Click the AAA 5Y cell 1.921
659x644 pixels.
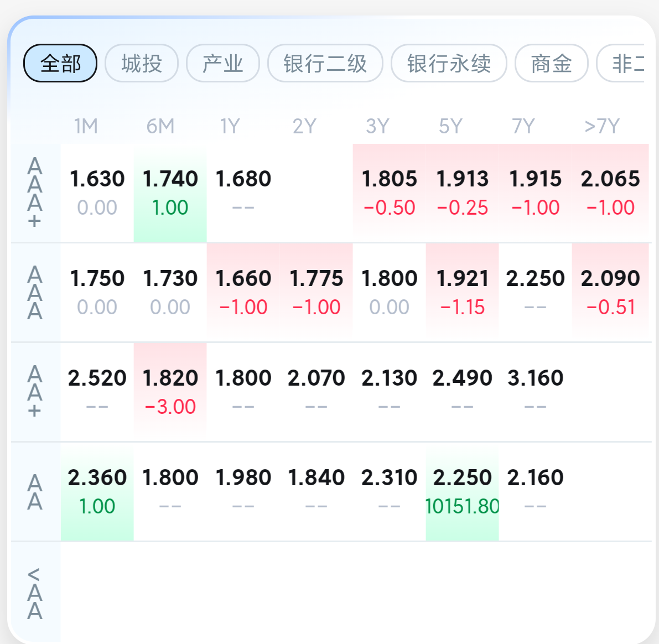click(x=463, y=293)
